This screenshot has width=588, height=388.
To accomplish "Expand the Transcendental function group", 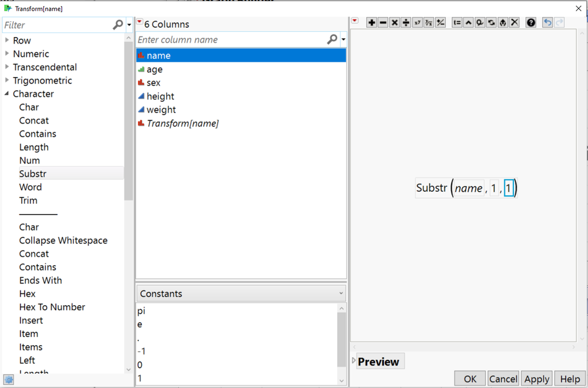I will (x=6, y=66).
